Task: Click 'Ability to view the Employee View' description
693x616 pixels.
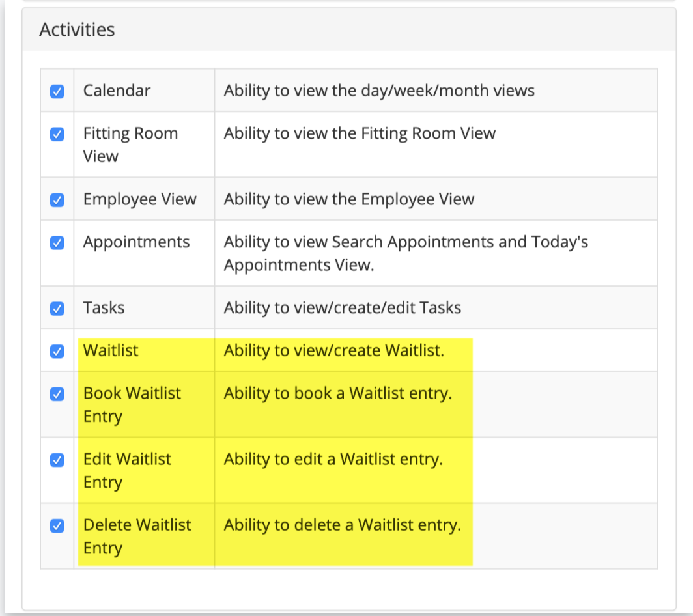Action: 349,199
